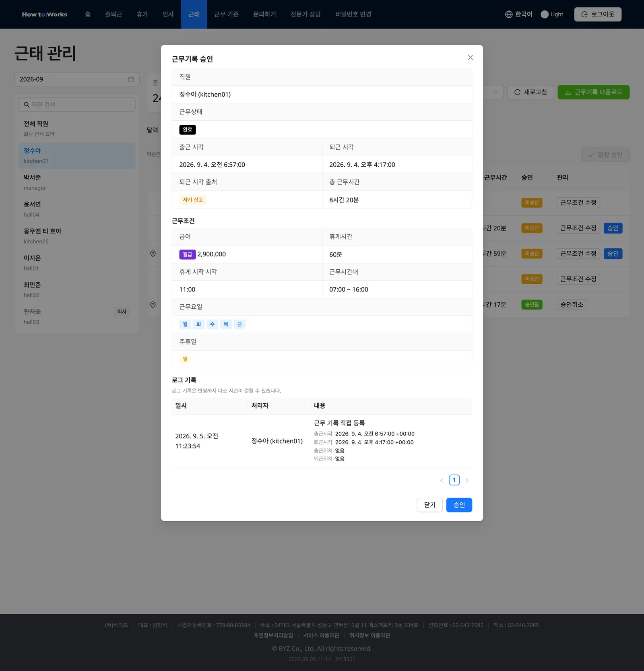Viewport: 644px width, 671px height.
Task: Open the 비밀번호 변경 navigation item
Action: [353, 14]
